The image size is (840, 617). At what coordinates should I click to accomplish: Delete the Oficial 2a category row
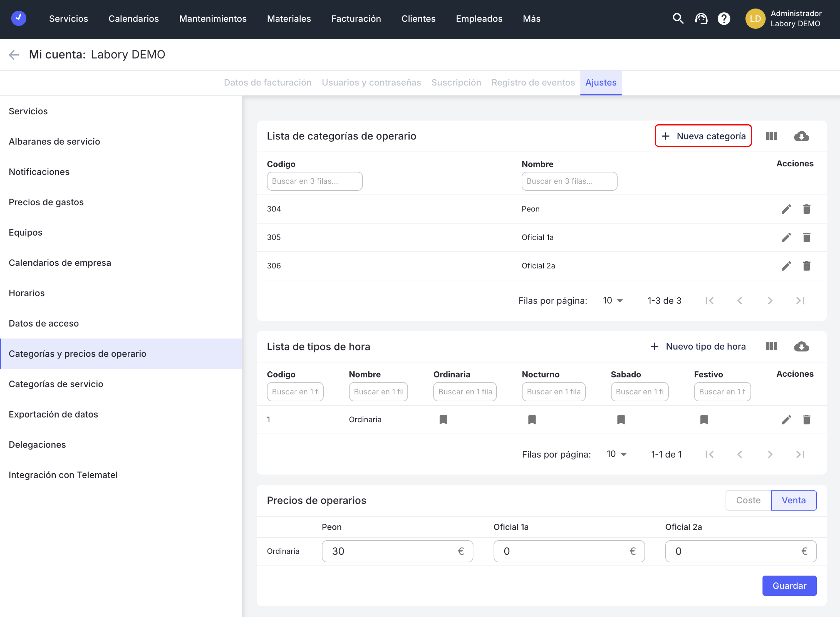pyautogui.click(x=806, y=266)
